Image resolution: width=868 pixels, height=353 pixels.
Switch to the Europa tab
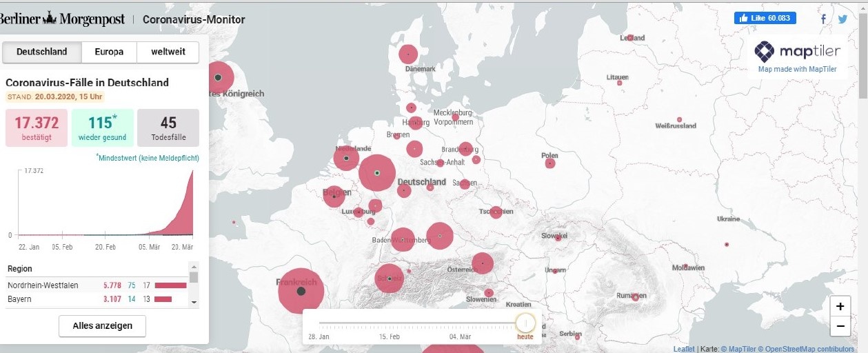tap(109, 52)
